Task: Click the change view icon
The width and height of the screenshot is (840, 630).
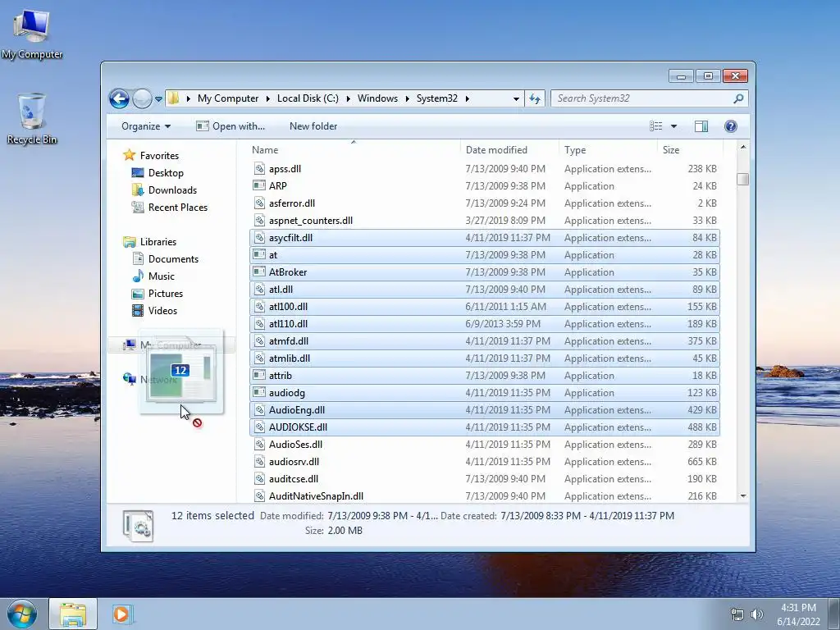Action: pos(656,126)
